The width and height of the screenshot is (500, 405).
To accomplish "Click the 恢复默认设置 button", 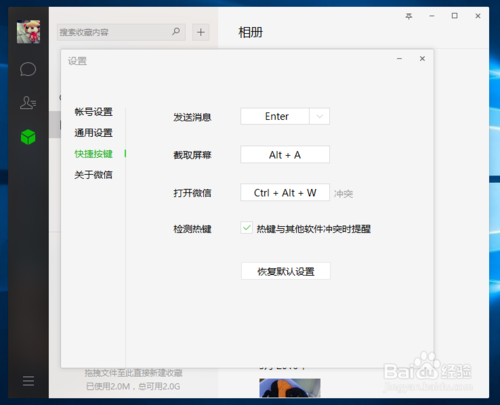I will tap(286, 271).
